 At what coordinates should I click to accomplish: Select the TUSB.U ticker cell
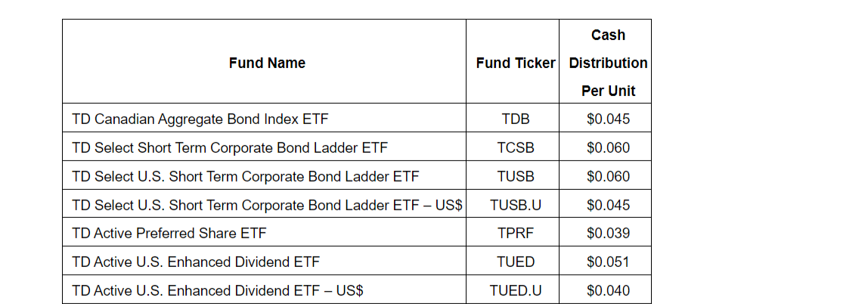[x=516, y=205]
